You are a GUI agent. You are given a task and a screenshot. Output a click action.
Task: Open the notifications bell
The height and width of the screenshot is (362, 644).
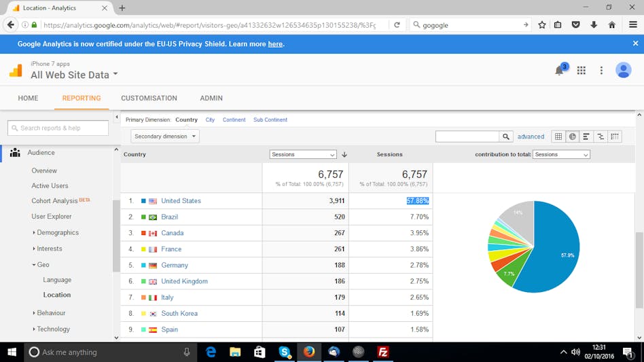click(560, 71)
